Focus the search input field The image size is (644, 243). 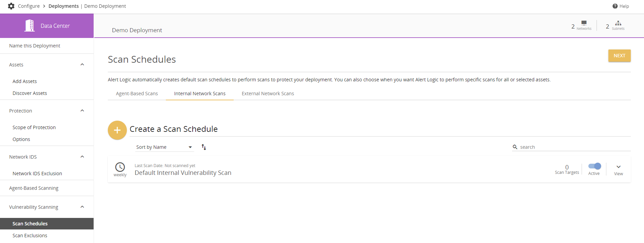[575, 147]
